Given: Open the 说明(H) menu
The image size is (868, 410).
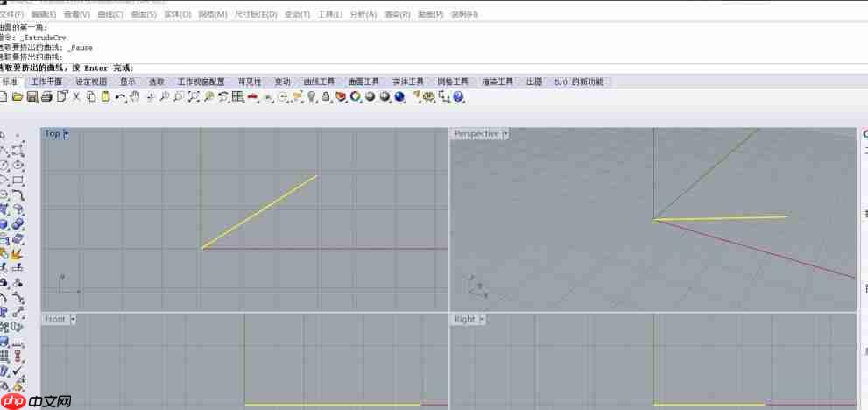Looking at the screenshot, I should (x=464, y=14).
